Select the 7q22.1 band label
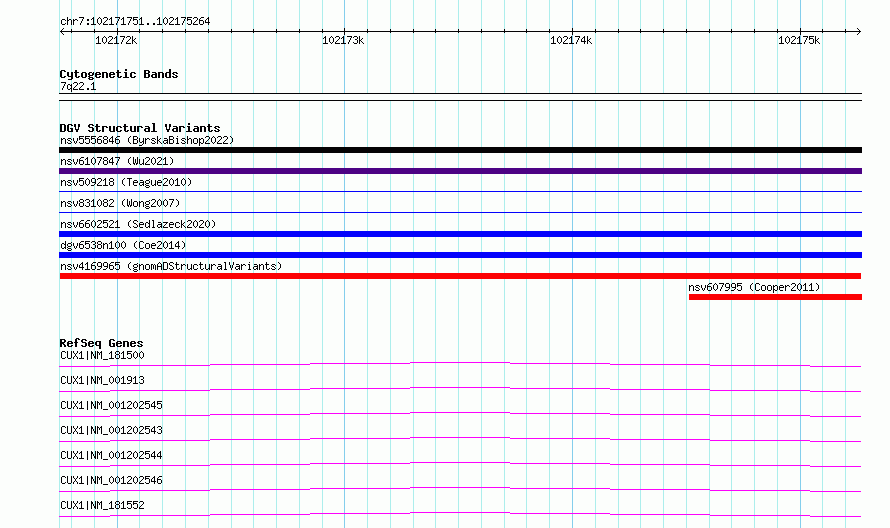 pyautogui.click(x=78, y=86)
